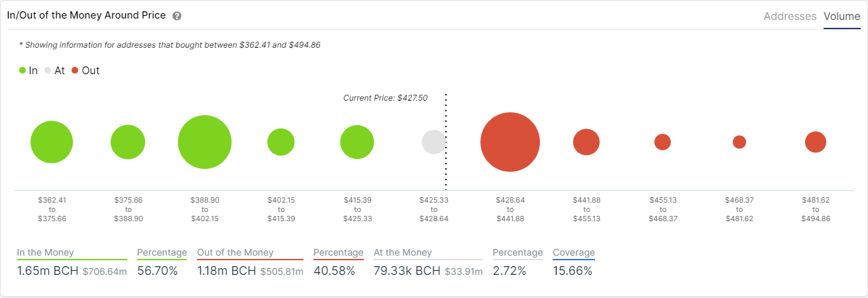Toggle the green In legend item
This screenshot has width=868, height=298.
pyautogui.click(x=28, y=70)
